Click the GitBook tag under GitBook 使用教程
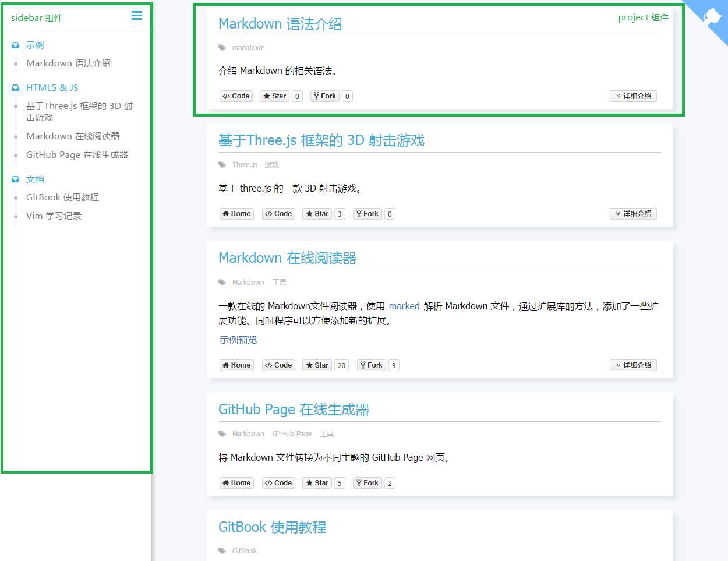This screenshot has height=561, width=728. (x=245, y=551)
